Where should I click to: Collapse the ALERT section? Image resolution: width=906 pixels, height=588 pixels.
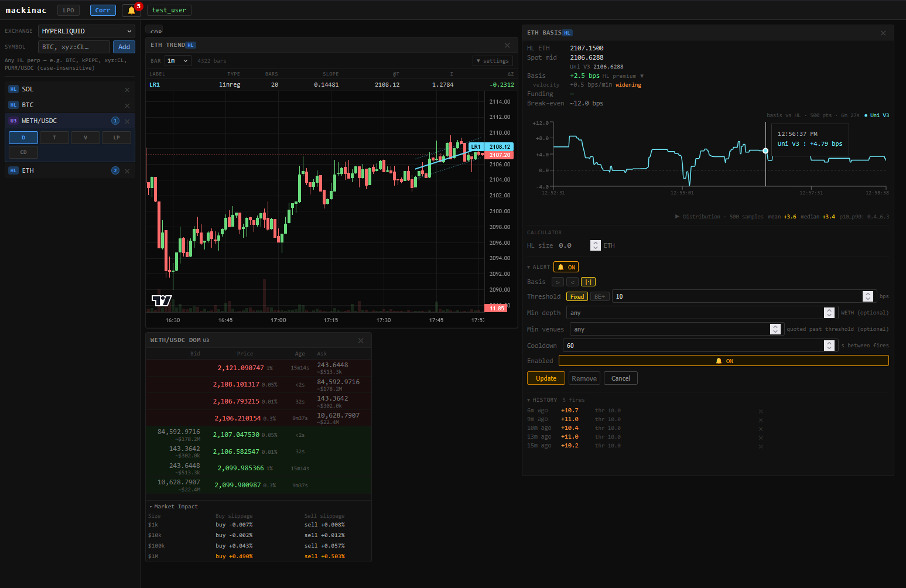(x=539, y=267)
